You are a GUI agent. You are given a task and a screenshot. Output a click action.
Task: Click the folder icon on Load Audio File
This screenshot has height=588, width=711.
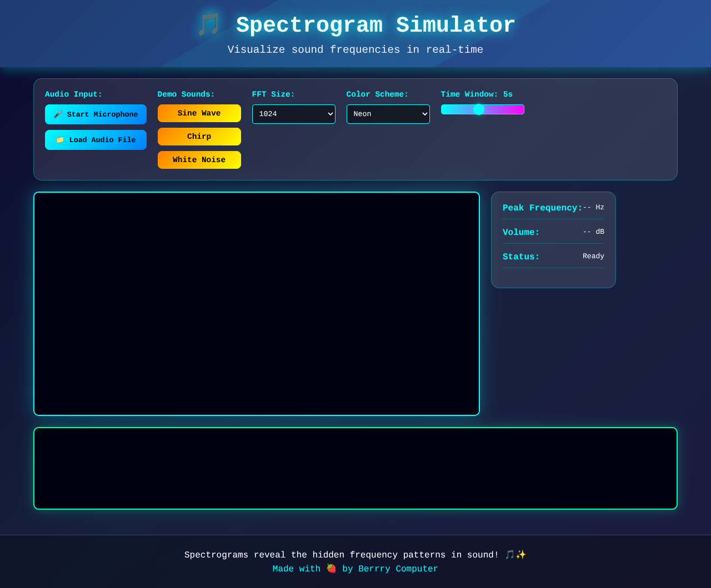(x=61, y=140)
